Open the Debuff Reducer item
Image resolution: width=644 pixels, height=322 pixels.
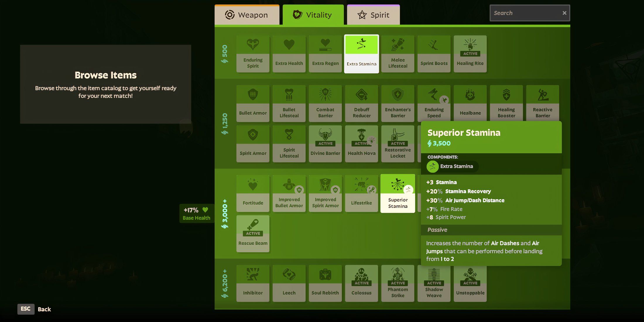[x=362, y=104]
